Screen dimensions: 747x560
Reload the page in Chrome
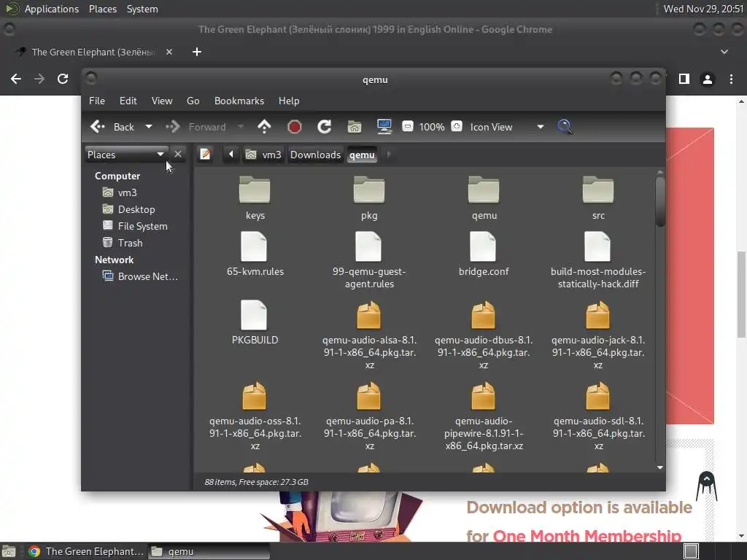[x=63, y=79]
